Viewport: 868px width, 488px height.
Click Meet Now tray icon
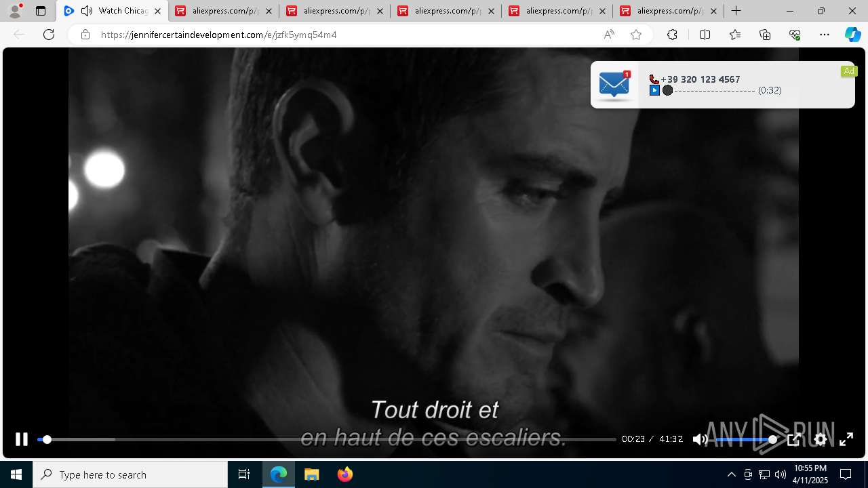pos(748,474)
